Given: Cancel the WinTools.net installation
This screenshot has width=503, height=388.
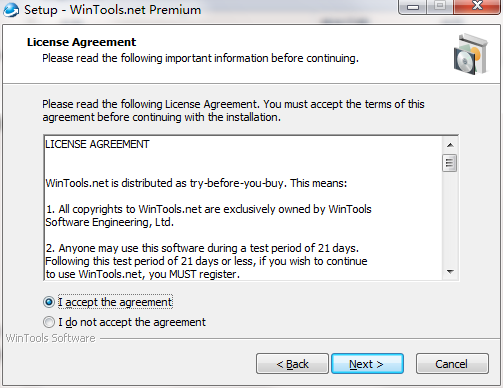Looking at the screenshot, I should (452, 364).
